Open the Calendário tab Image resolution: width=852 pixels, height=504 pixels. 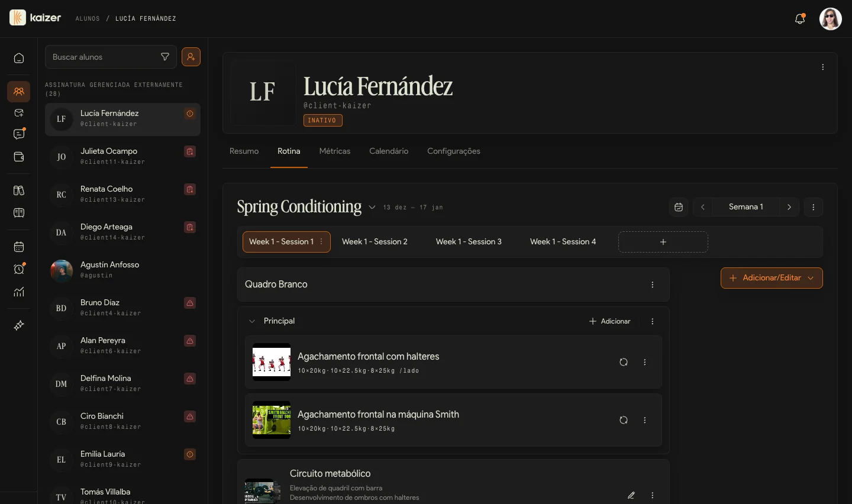pyautogui.click(x=389, y=151)
